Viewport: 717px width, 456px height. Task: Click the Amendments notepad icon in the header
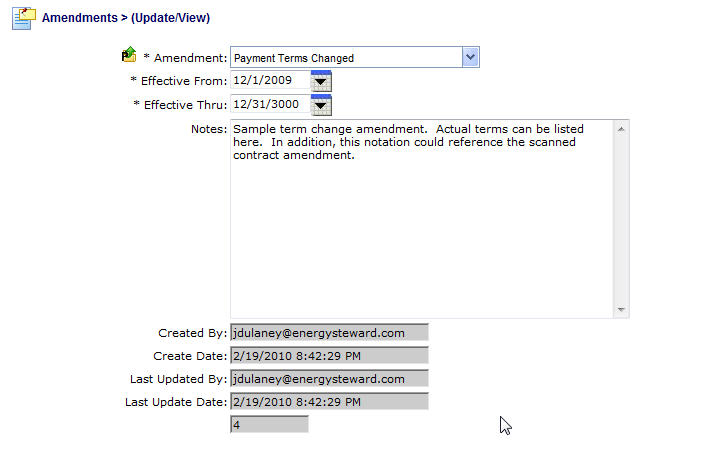click(22, 18)
